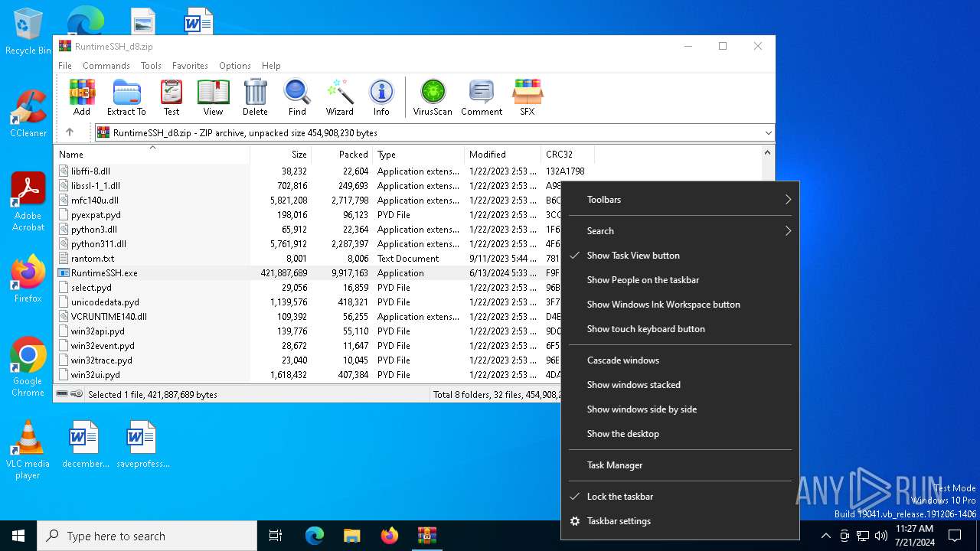
Task: Open CCleaner desktop shortcut
Action: (28, 113)
